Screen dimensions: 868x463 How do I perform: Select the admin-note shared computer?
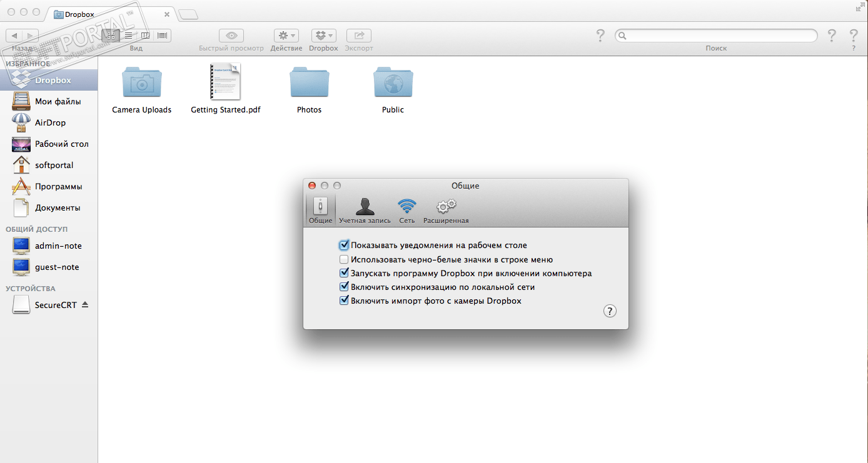point(49,246)
